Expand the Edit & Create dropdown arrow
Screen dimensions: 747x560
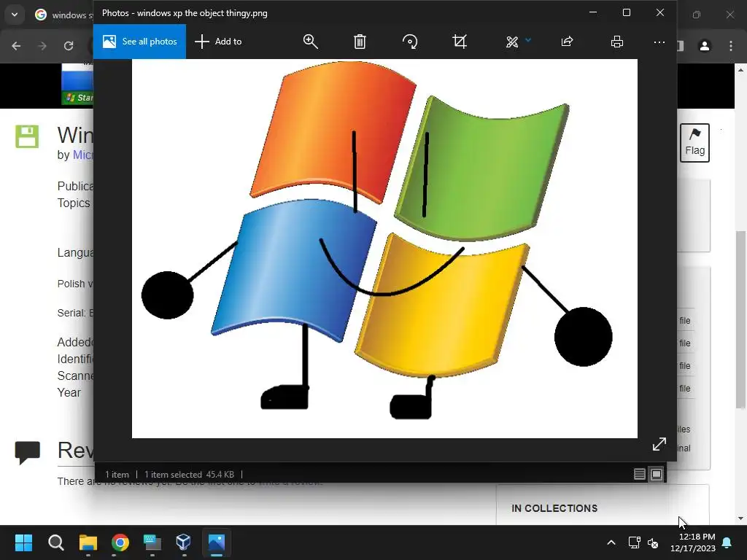[528, 41]
